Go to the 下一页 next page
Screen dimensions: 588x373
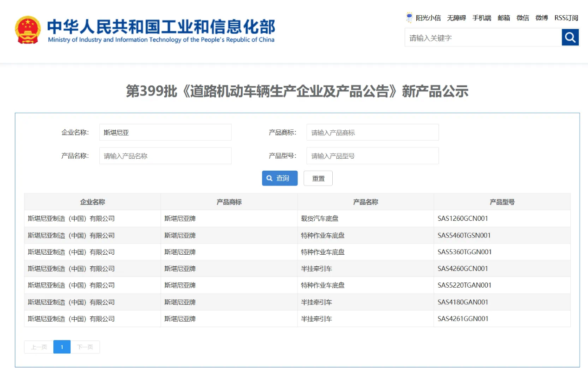[85, 347]
